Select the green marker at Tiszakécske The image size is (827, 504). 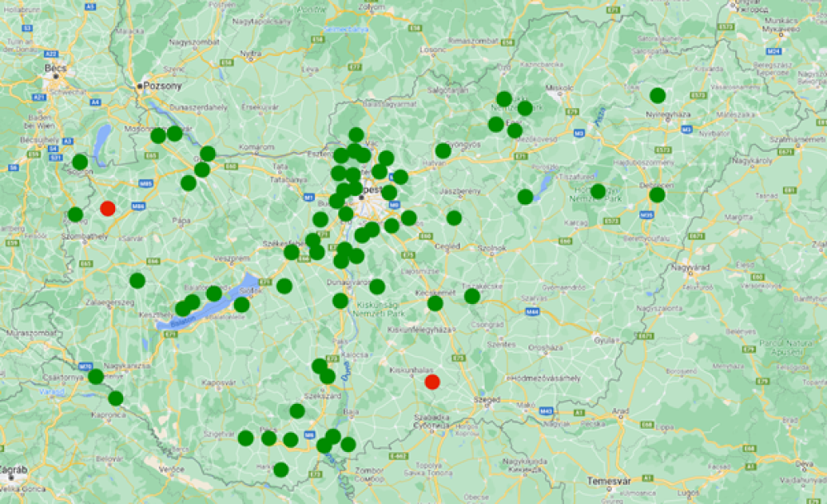tap(472, 297)
